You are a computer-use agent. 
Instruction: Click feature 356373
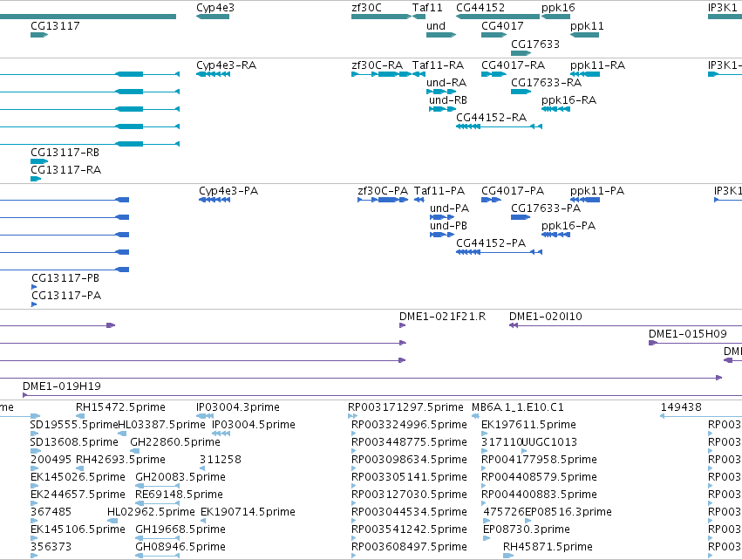[34, 556]
